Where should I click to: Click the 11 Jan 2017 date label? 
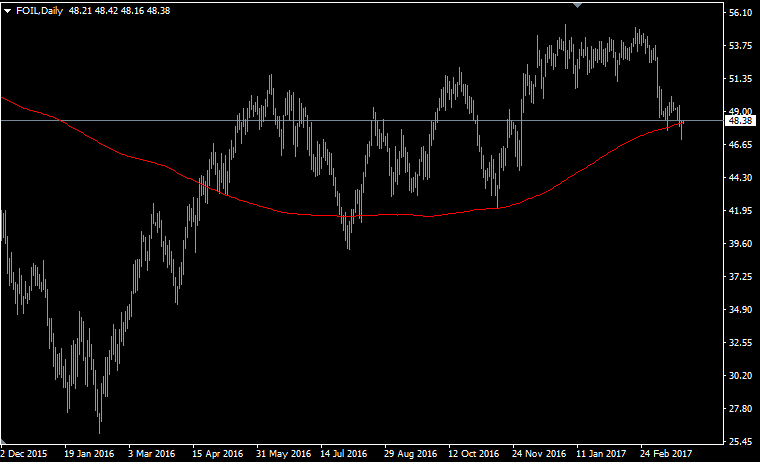601,454
